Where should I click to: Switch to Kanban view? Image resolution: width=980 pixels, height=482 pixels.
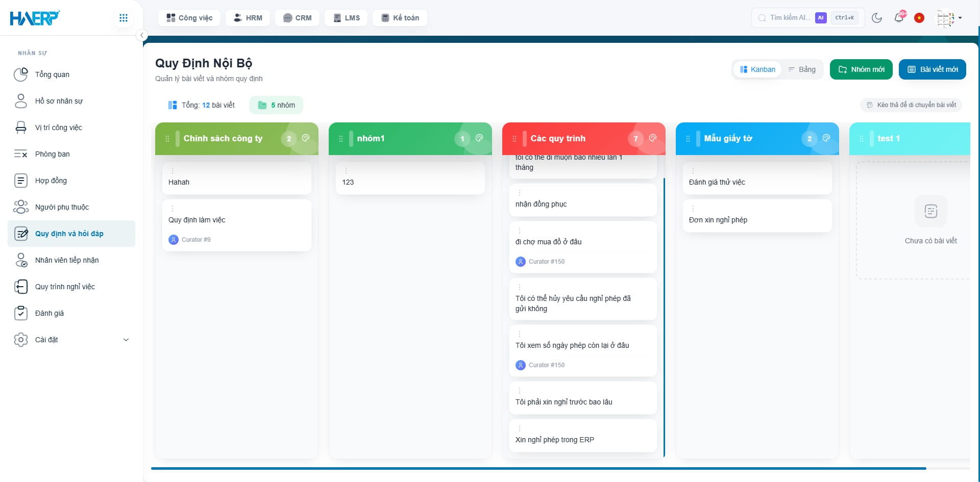click(757, 69)
